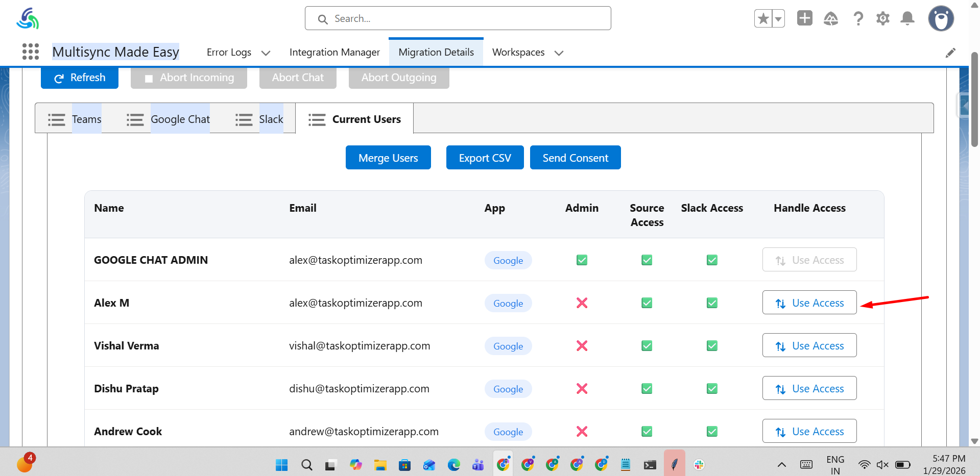Open the Wi-Fi network tray icon
980x476 pixels.
pyautogui.click(x=864, y=465)
